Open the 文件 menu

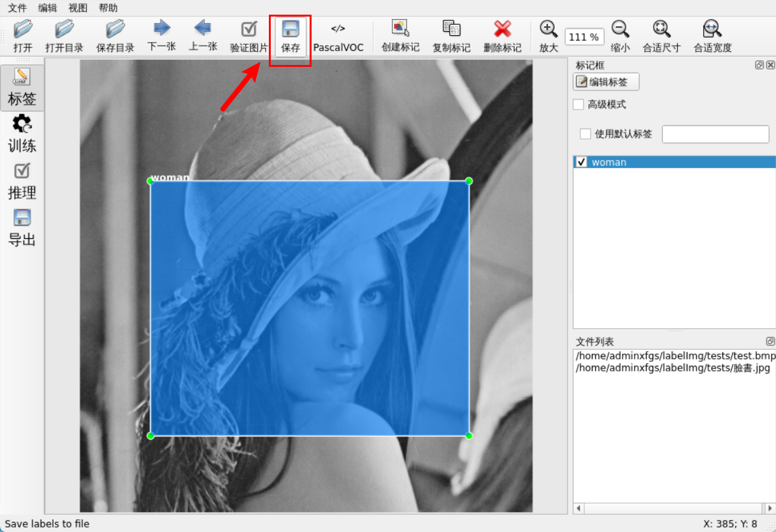click(x=17, y=8)
